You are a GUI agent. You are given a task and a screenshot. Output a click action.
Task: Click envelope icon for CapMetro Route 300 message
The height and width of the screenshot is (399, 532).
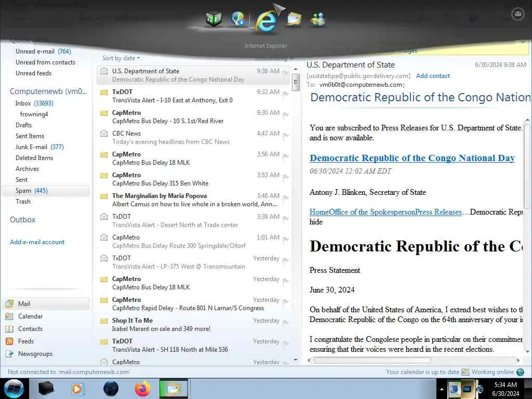pos(104,237)
